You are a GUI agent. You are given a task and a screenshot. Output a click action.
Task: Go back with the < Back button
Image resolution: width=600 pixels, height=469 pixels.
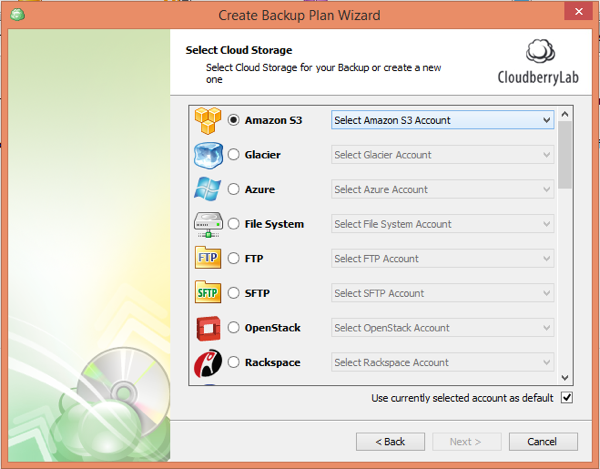tap(390, 442)
